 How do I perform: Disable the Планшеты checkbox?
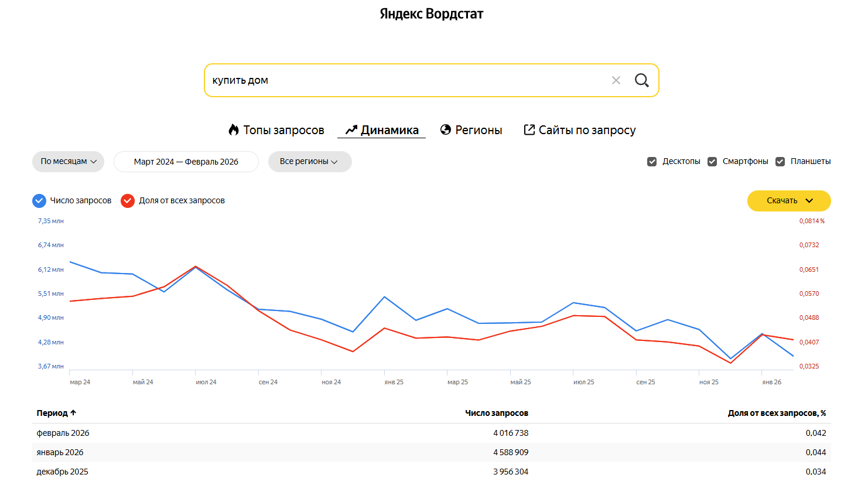click(x=780, y=162)
